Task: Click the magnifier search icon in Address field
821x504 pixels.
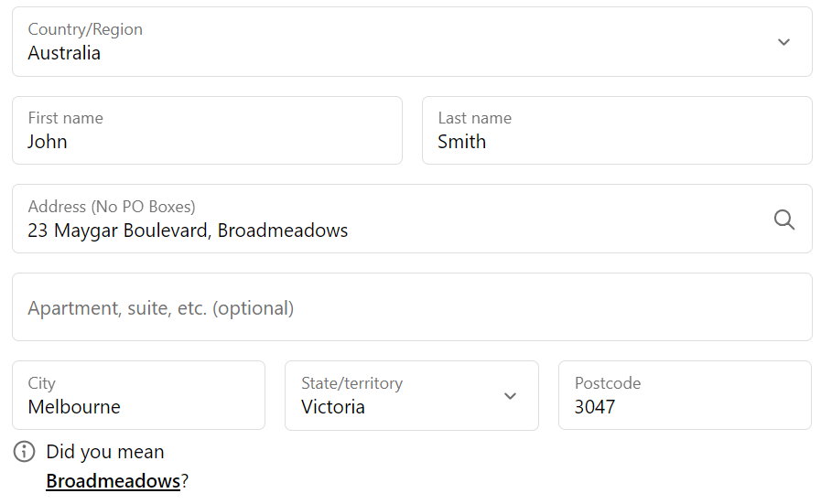Action: point(783,220)
